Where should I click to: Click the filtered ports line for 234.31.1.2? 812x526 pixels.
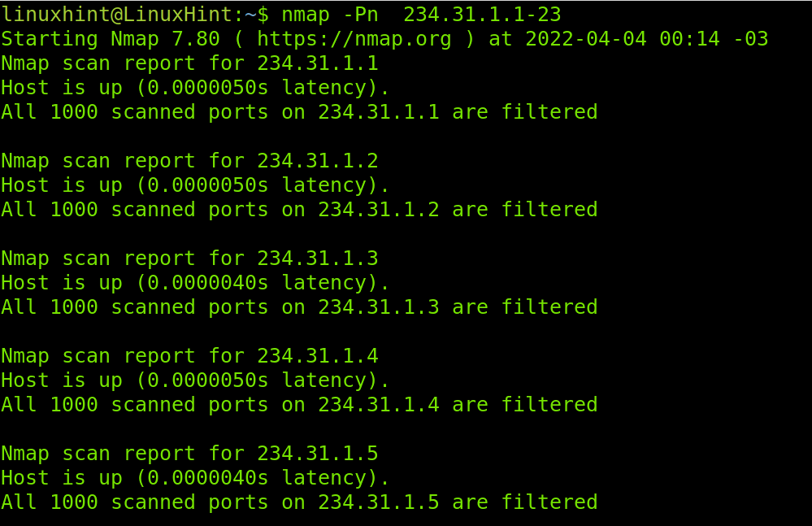299,210
